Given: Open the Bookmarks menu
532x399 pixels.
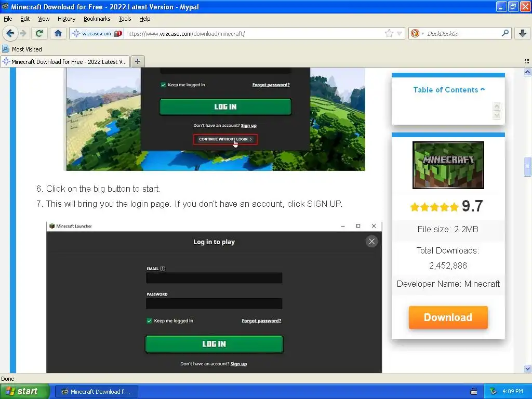Looking at the screenshot, I should pos(97,19).
